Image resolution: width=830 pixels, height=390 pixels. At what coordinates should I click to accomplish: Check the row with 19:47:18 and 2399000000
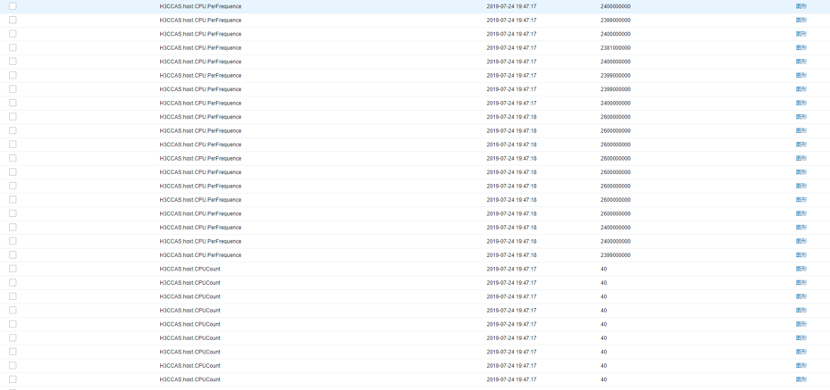click(13, 255)
